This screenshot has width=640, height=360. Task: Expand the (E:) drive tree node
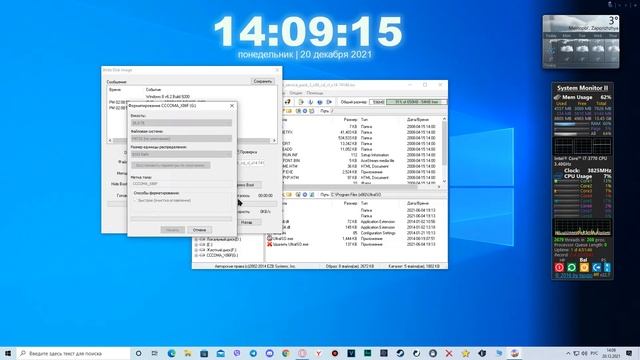pos(196,244)
